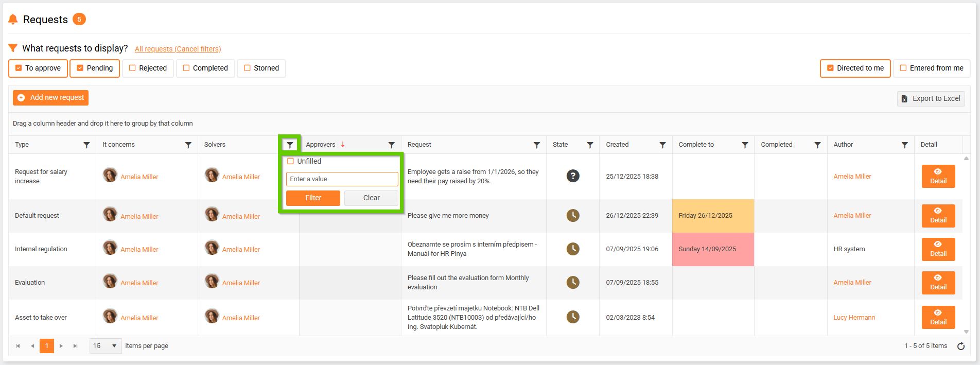The image size is (980, 365).
Task: Sort by the Solvers column header
Action: pyautogui.click(x=215, y=145)
